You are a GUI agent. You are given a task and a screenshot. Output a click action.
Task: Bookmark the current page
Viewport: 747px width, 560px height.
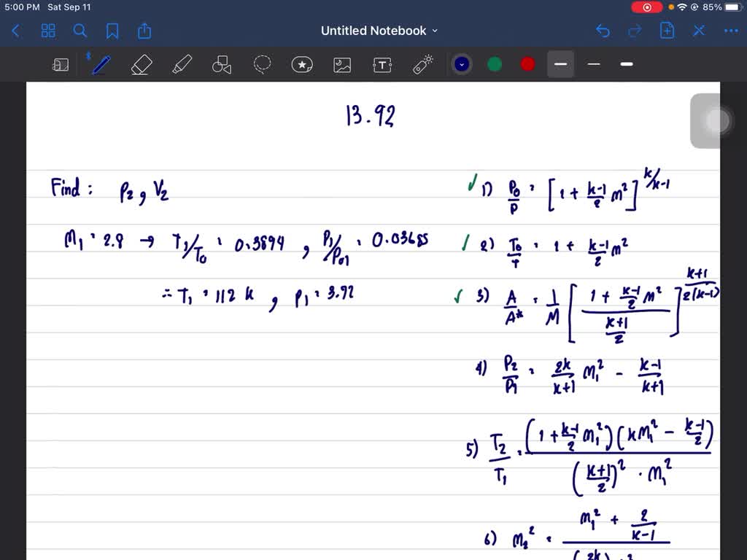click(x=112, y=31)
